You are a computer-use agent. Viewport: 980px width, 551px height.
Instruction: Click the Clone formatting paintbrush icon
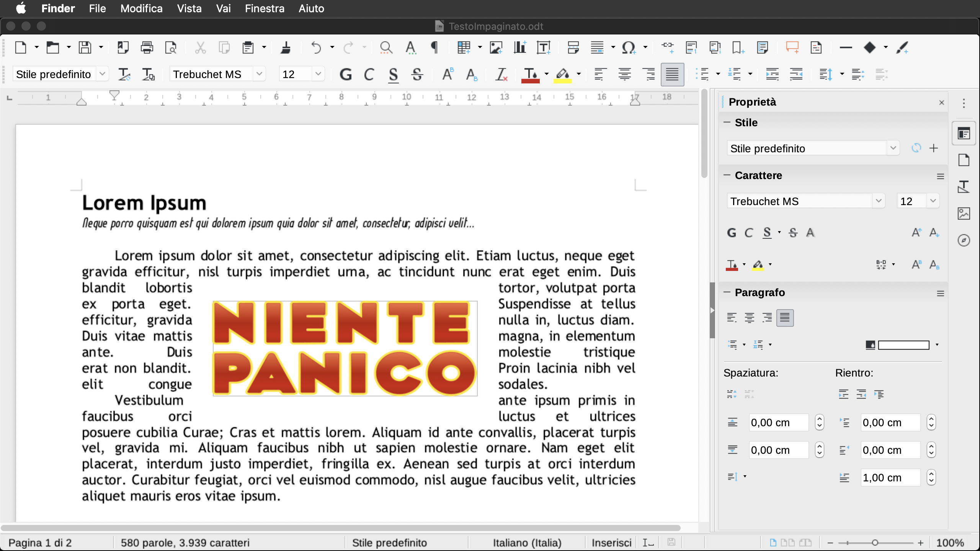point(286,47)
